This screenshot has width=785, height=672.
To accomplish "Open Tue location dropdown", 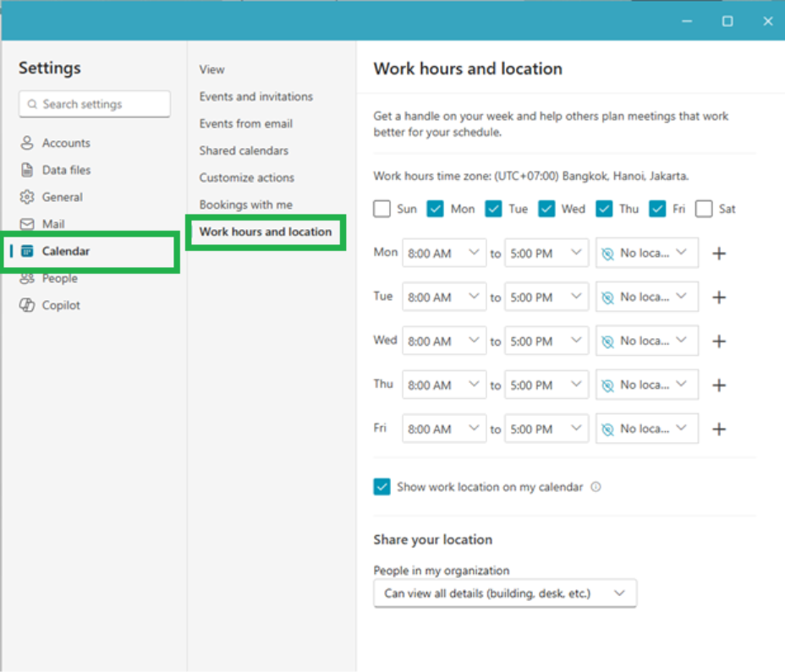I will tap(647, 298).
